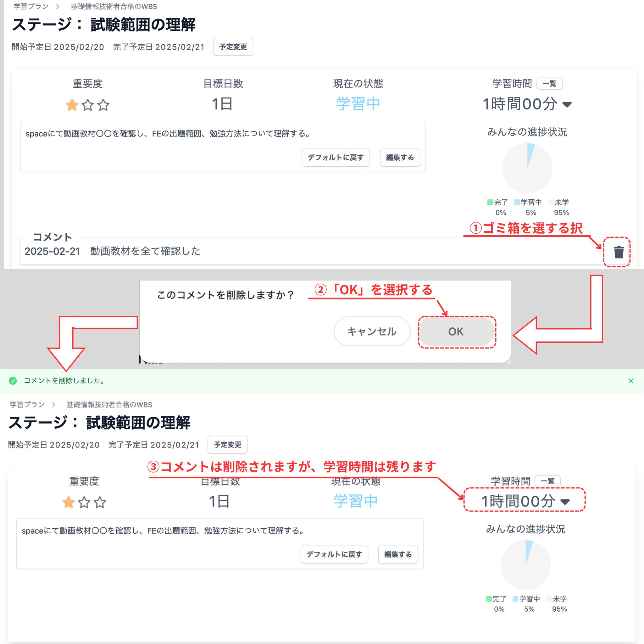Click the 予定変更 button near the dates
Image resolution: width=644 pixels, height=644 pixels.
pos(233,47)
